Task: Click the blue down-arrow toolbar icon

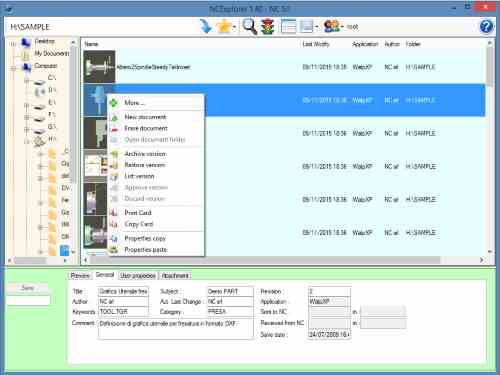Action: point(206,26)
